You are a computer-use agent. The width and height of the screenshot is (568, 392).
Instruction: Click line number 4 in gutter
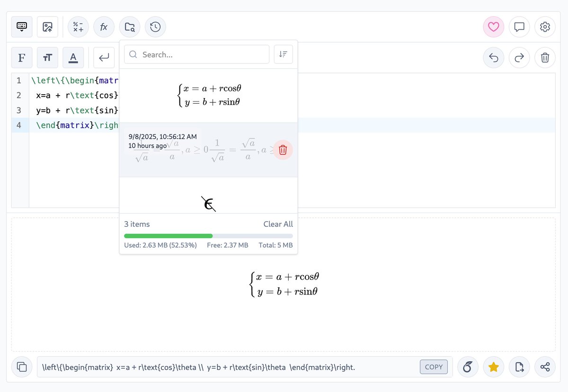click(x=19, y=125)
